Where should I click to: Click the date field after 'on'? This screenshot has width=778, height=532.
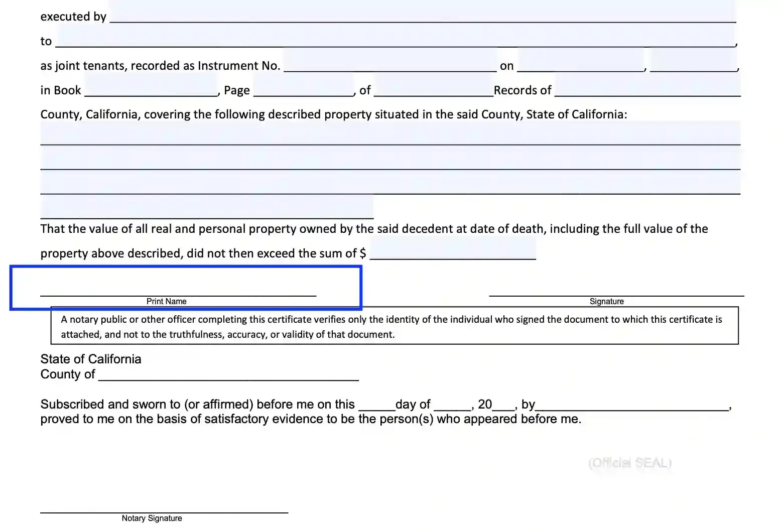pyautogui.click(x=581, y=61)
